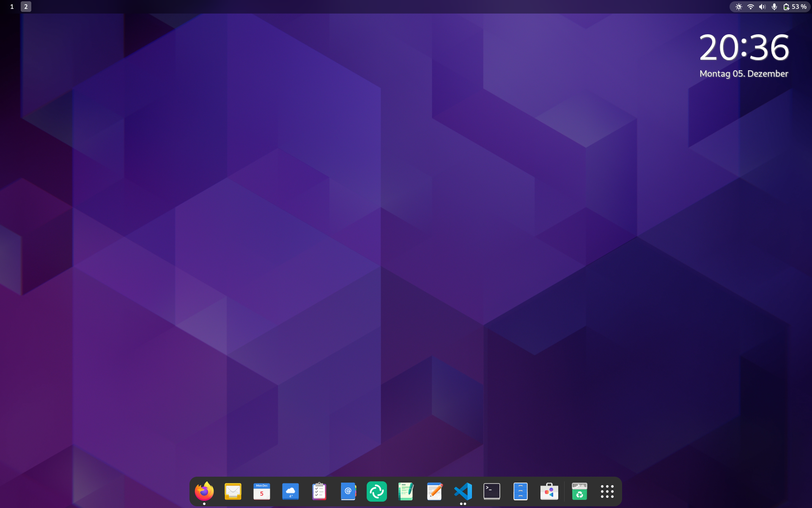This screenshot has height=508, width=812.
Task: Open the green notes app with pen
Action: click(x=406, y=491)
